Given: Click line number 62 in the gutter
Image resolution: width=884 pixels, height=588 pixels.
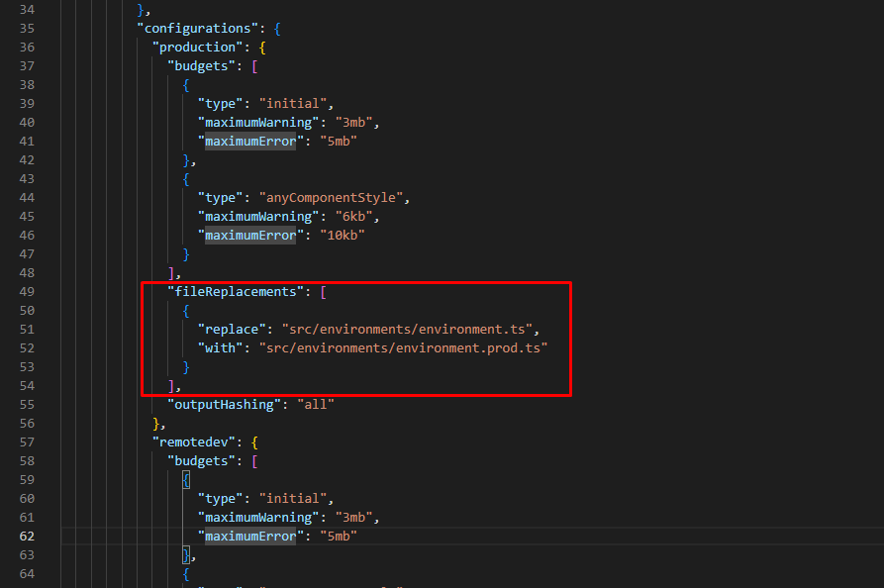Looking at the screenshot, I should [x=27, y=536].
